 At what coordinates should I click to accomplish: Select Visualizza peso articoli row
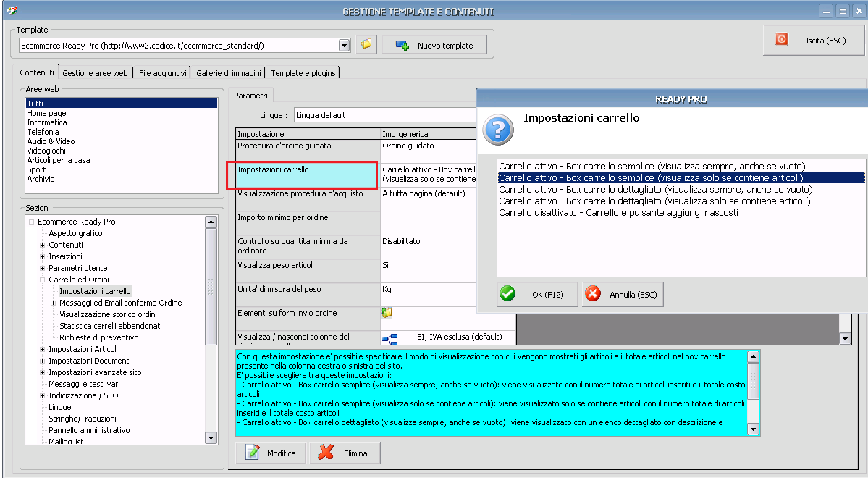[356, 270]
